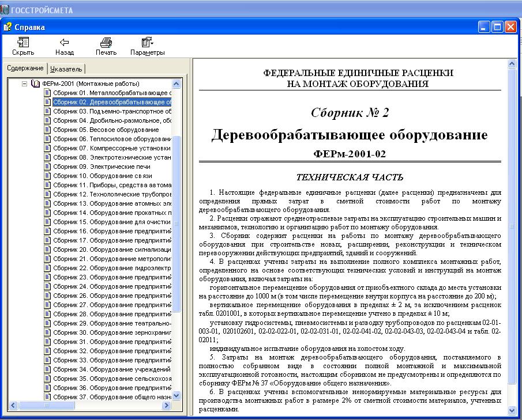Open Сборник 03. Подъемно-транспортное topic
The height and width of the screenshot is (420, 522).
pyautogui.click(x=112, y=111)
